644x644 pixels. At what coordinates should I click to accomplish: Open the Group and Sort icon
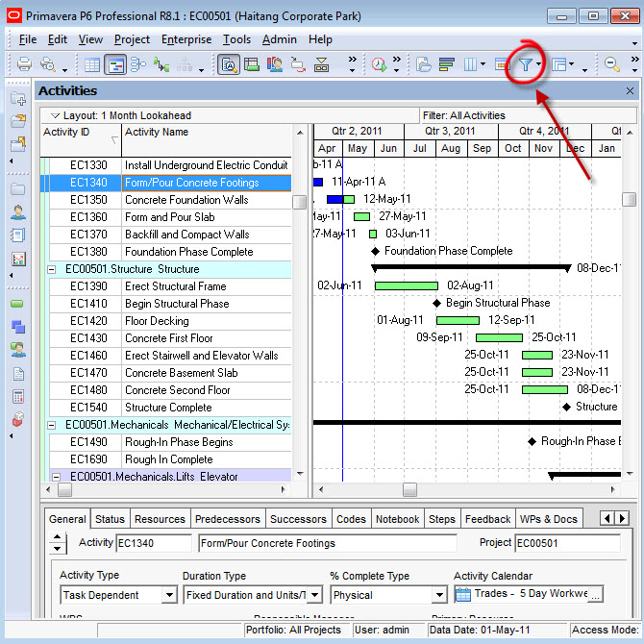559,64
